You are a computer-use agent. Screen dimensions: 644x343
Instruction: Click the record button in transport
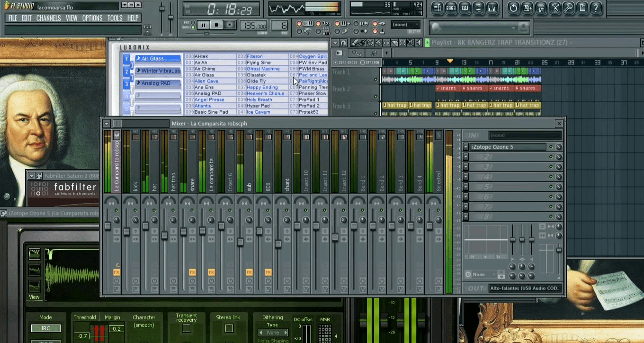coord(230,25)
